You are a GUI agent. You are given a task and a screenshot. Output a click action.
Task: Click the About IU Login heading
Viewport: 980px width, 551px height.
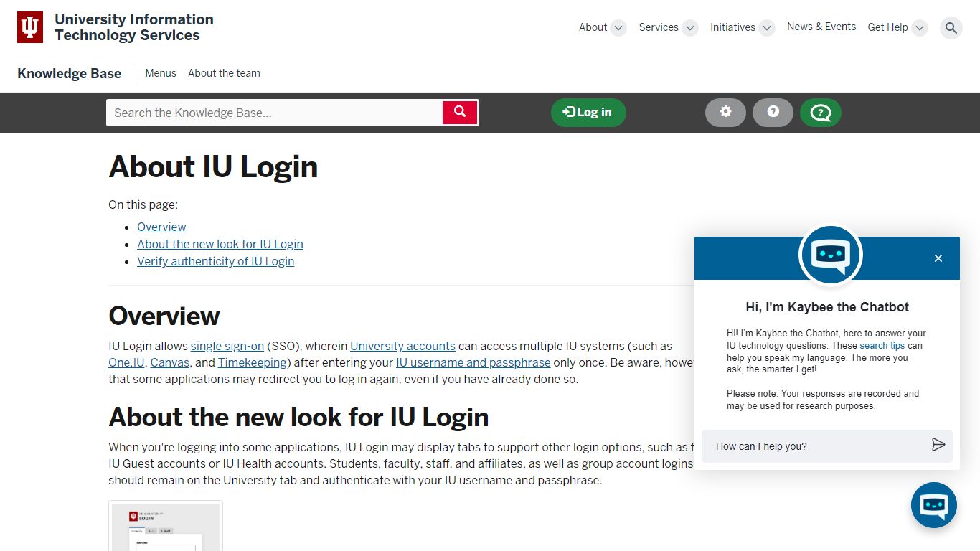point(213,166)
